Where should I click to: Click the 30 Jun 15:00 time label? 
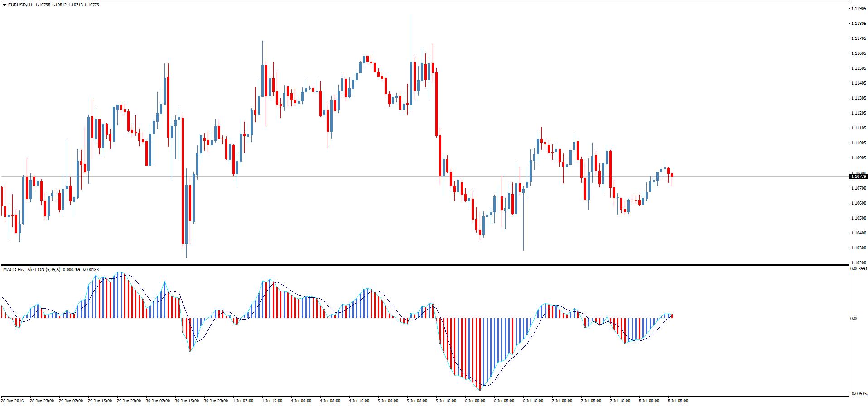coord(187,401)
